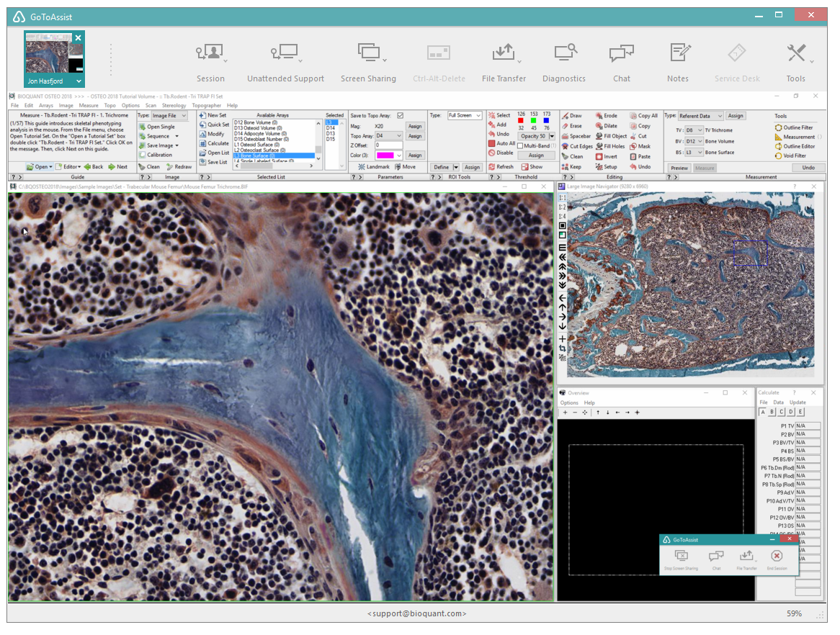Click the red threshold color swatch
Screen dimensions: 840x635
[x=520, y=121]
